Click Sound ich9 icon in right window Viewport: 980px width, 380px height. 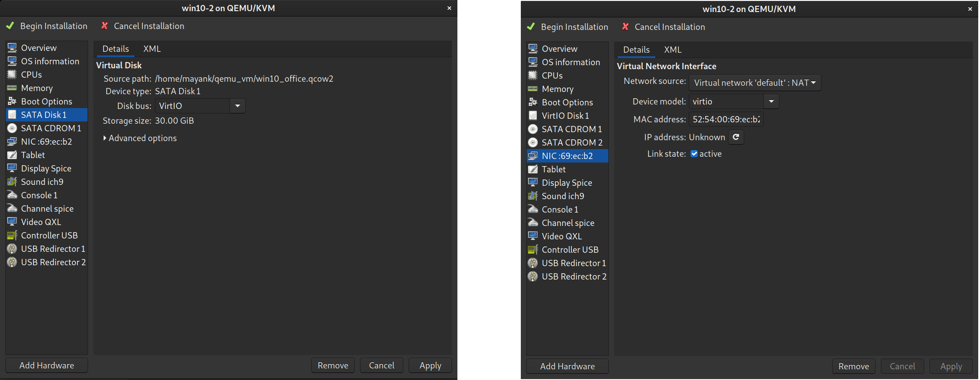(533, 196)
